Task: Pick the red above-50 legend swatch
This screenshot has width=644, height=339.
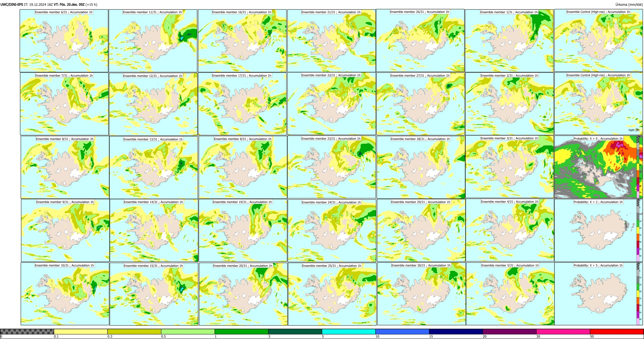Action: click(617, 332)
